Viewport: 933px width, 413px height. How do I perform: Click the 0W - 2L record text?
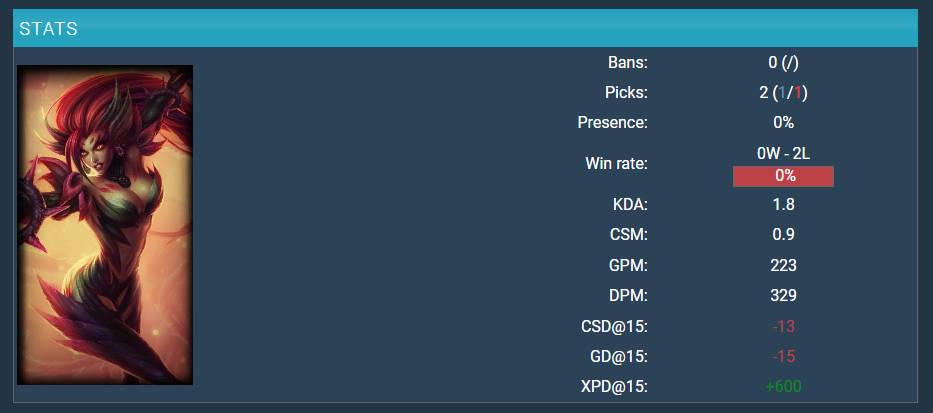[x=783, y=154]
